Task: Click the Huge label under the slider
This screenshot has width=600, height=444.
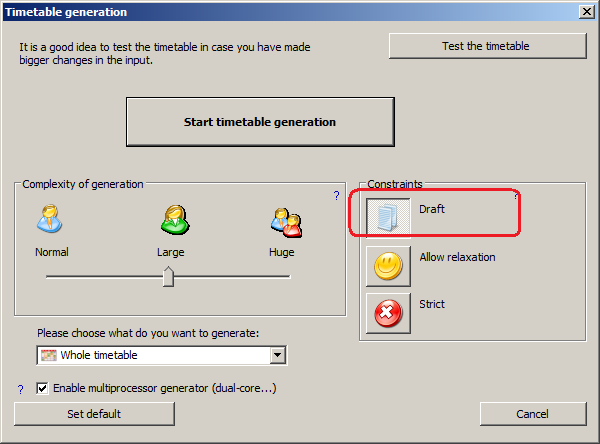Action: 282,252
